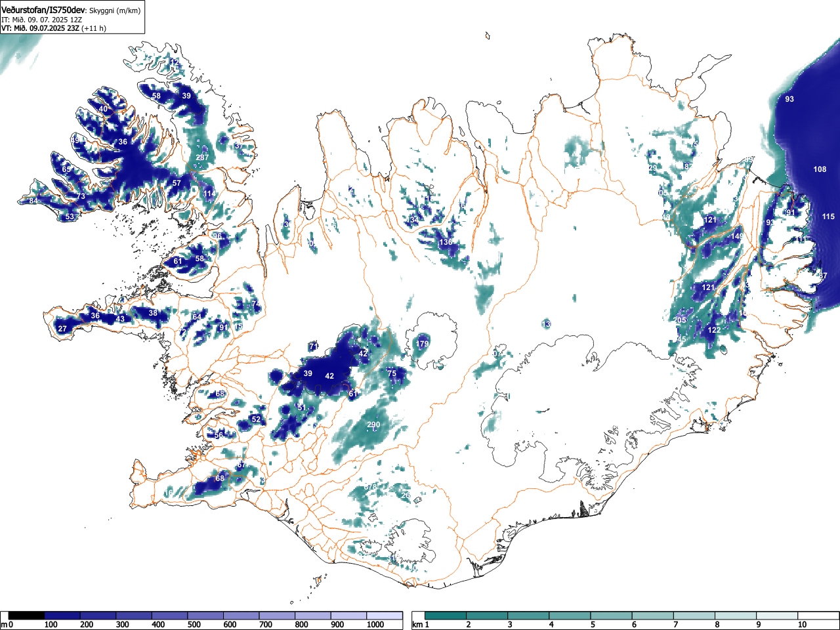
Task: Click the value '179' on the central glacier outline
Action: [422, 344]
